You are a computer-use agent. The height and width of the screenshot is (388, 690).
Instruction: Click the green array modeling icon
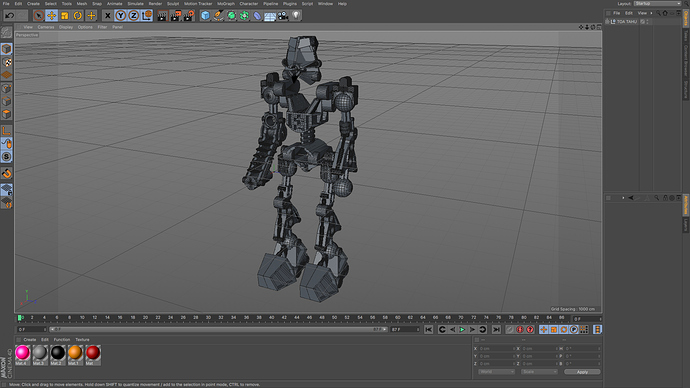tap(244, 16)
